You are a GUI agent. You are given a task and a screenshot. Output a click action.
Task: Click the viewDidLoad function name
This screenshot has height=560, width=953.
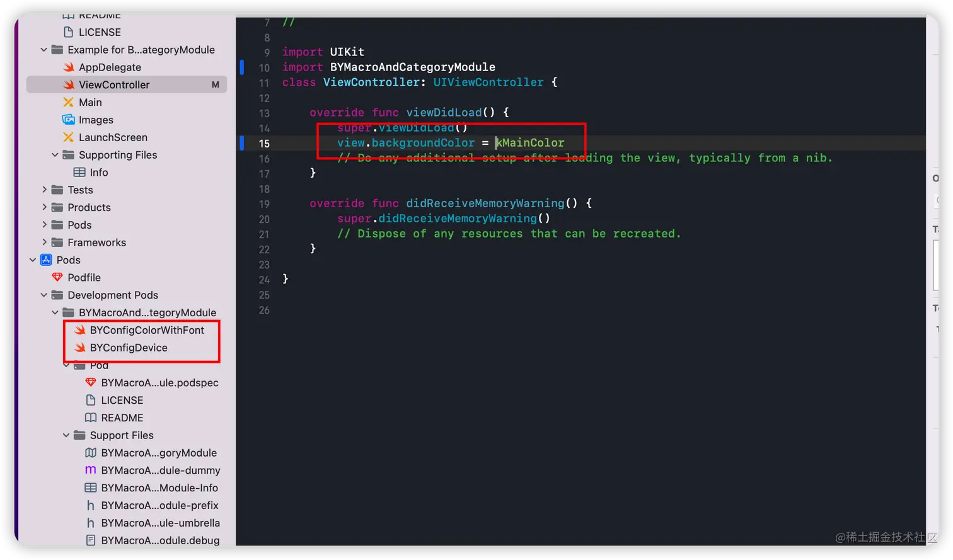[444, 113]
